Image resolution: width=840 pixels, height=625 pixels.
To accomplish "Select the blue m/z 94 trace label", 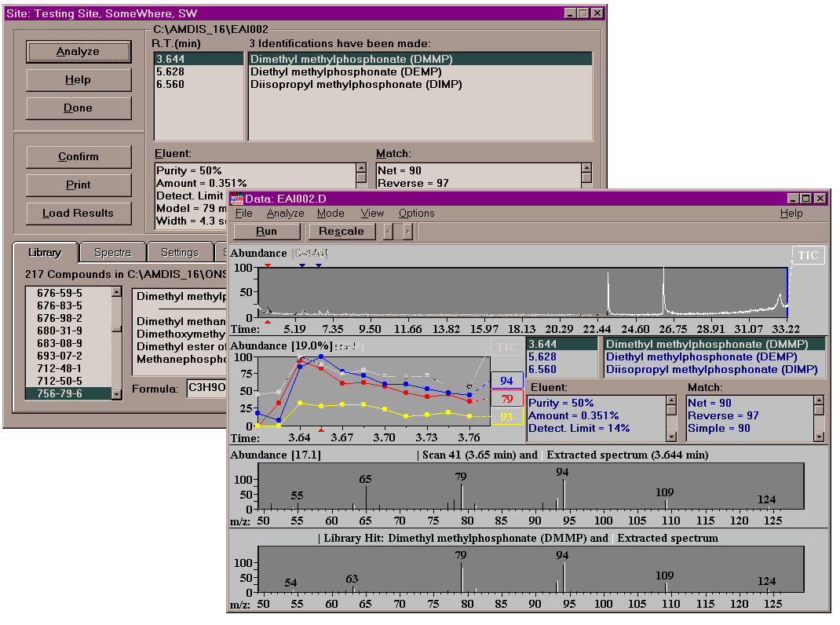I will pos(506,381).
